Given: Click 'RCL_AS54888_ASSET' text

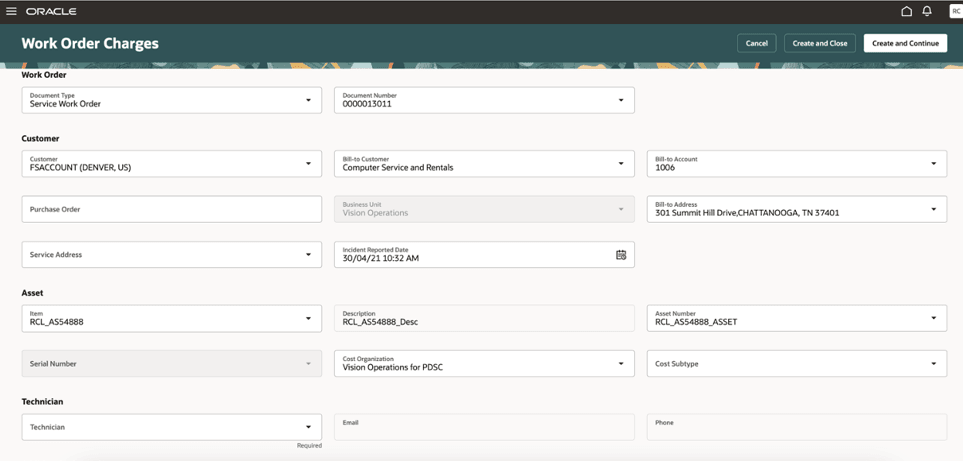Looking at the screenshot, I should (x=696, y=322).
